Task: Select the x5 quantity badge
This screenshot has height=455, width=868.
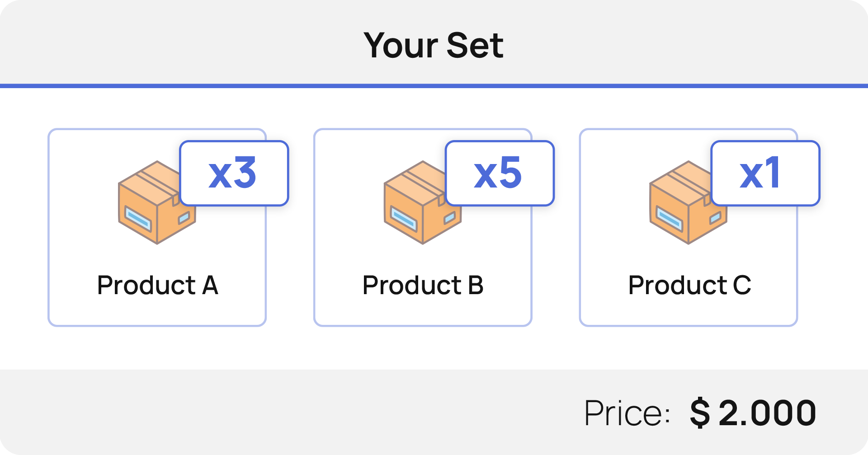Action: click(x=500, y=173)
